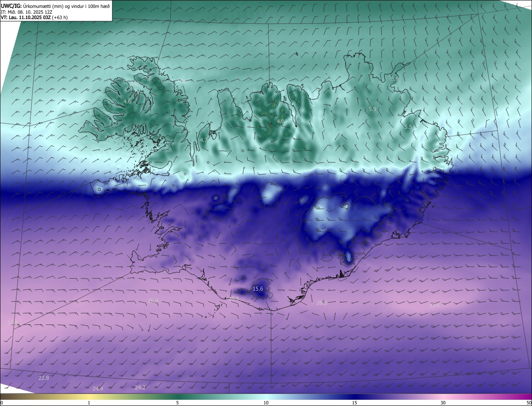This screenshot has height=406, width=532.
Task: Click the valid time line 'VT: Lau. 11.10.2025 03Z'
Action: [26, 17]
